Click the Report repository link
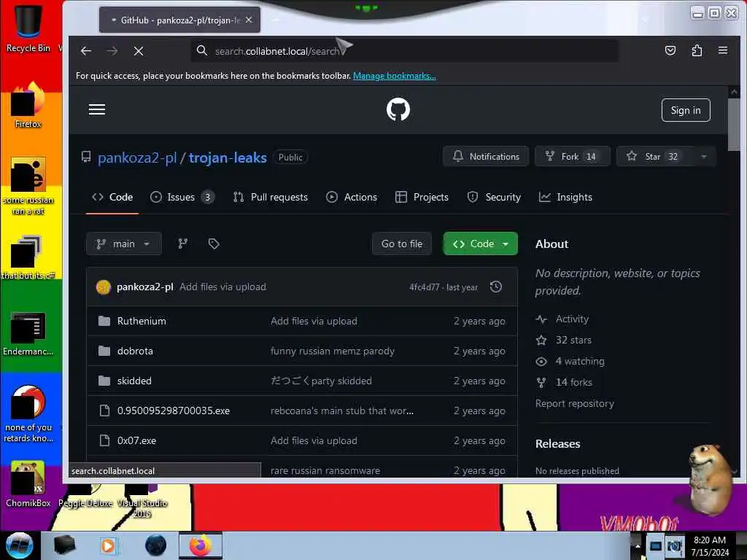Viewport: 747px width, 560px height. click(575, 403)
